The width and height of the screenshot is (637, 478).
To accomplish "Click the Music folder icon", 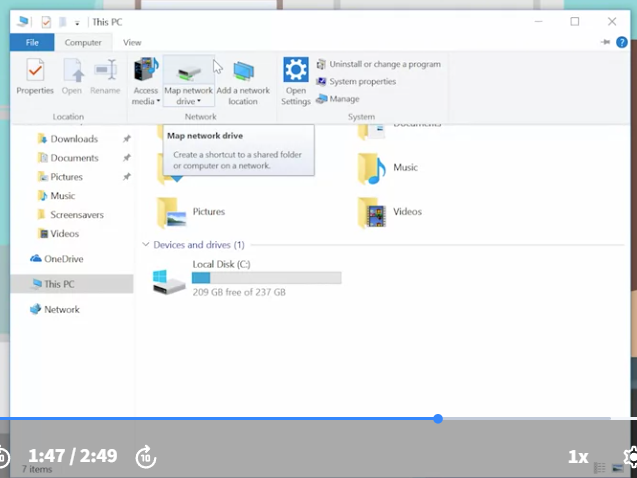I will 371,169.
